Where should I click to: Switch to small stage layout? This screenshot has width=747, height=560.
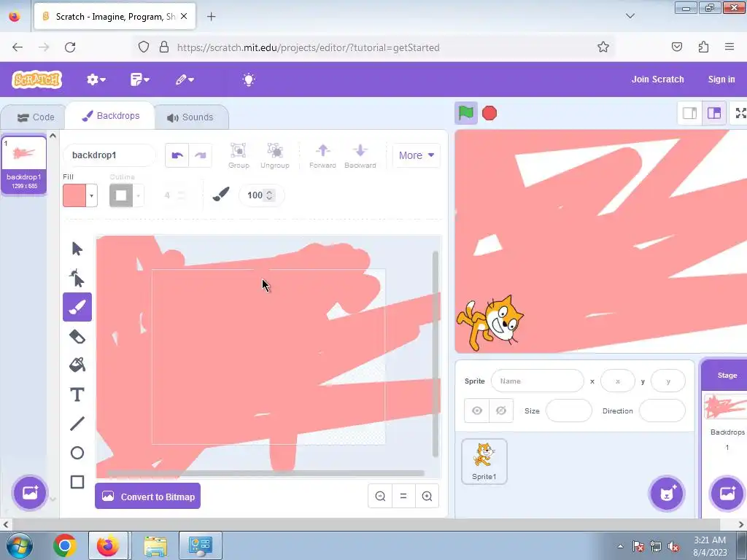(690, 113)
